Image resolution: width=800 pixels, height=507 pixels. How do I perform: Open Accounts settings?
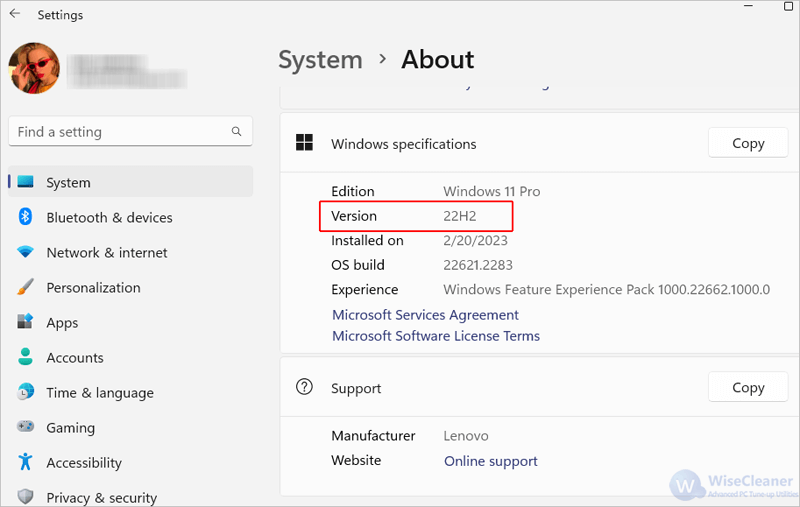pos(131,358)
